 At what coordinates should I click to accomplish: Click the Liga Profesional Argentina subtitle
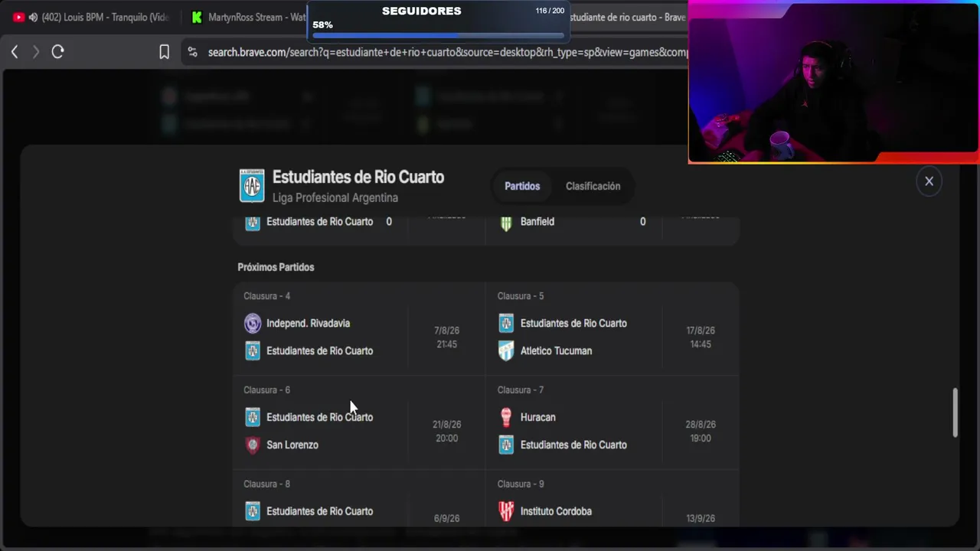coord(335,197)
